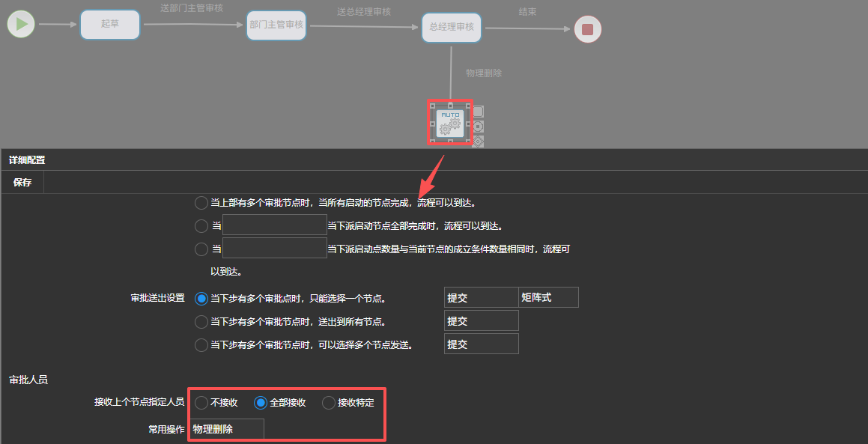Click the green start node icon
This screenshot has height=444, width=868.
(x=22, y=24)
